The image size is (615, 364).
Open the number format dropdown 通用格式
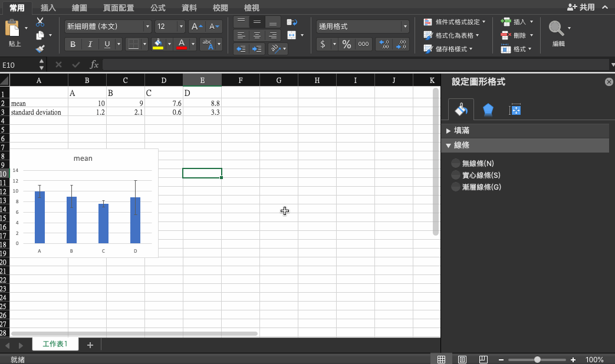(405, 27)
